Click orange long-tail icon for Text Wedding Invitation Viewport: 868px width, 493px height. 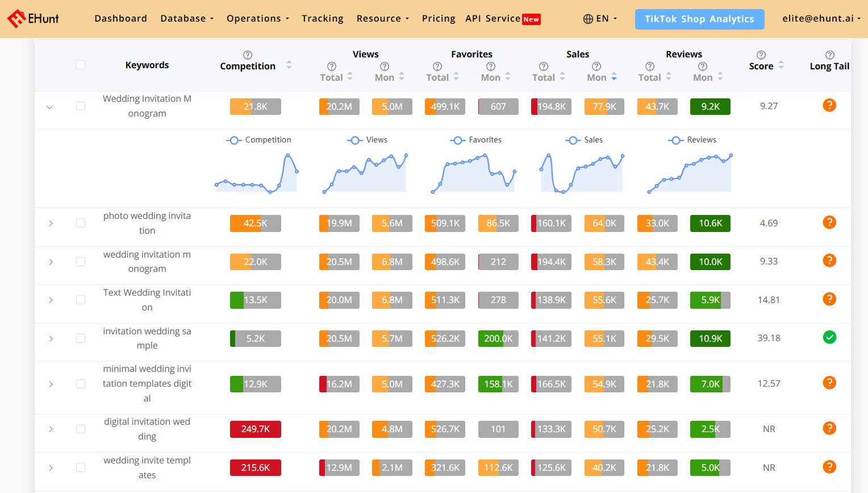[x=829, y=299]
